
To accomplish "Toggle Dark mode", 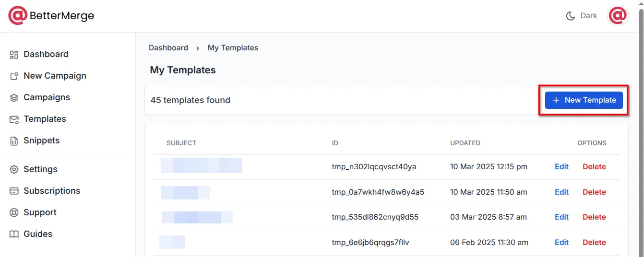I will [x=582, y=16].
